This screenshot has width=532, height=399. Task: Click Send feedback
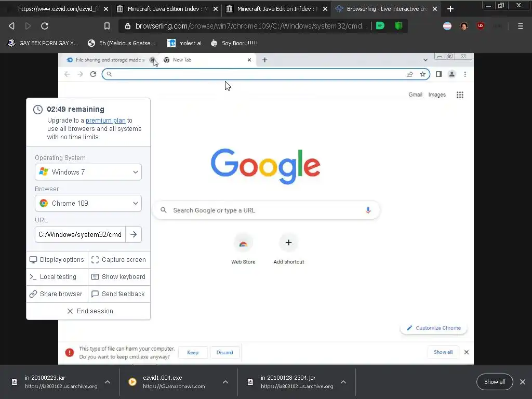point(119,294)
